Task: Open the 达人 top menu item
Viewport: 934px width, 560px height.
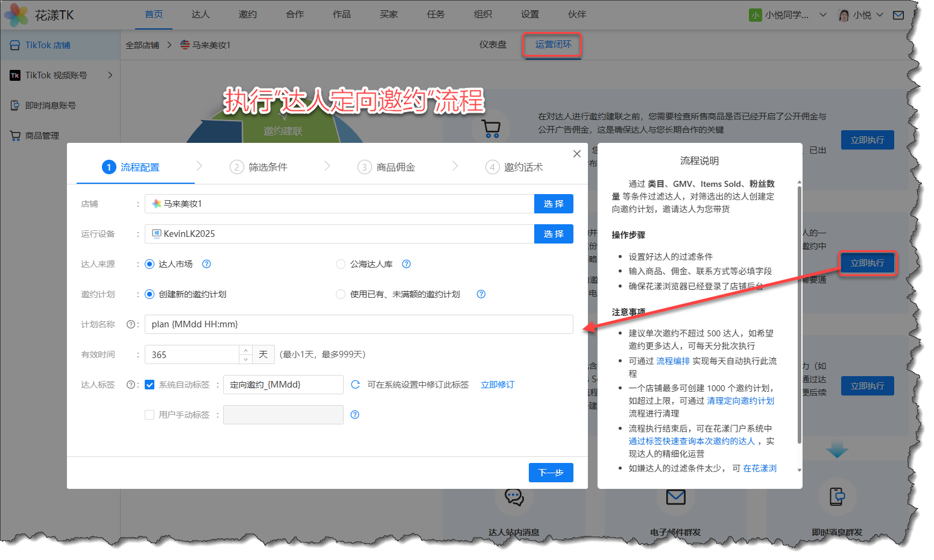Action: click(x=200, y=14)
